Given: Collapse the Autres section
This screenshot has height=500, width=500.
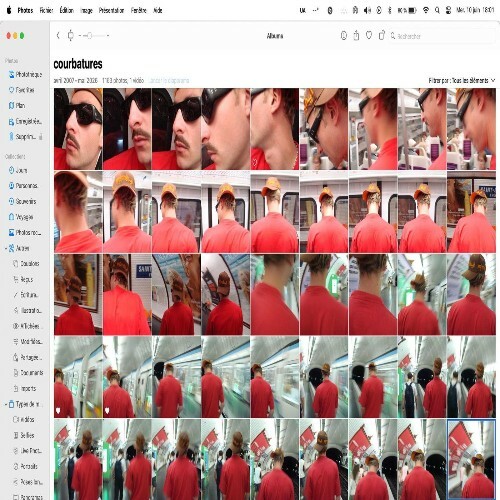Looking at the screenshot, I should 6,248.
